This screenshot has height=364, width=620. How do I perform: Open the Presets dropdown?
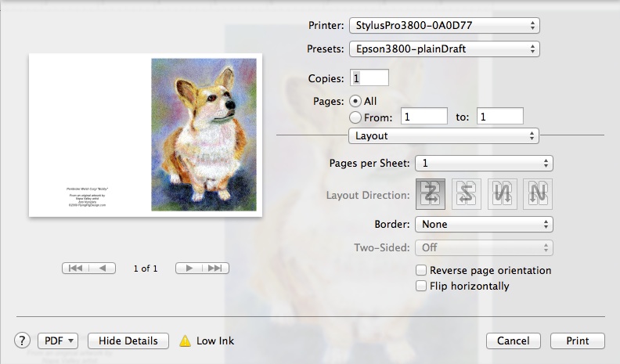tap(444, 49)
